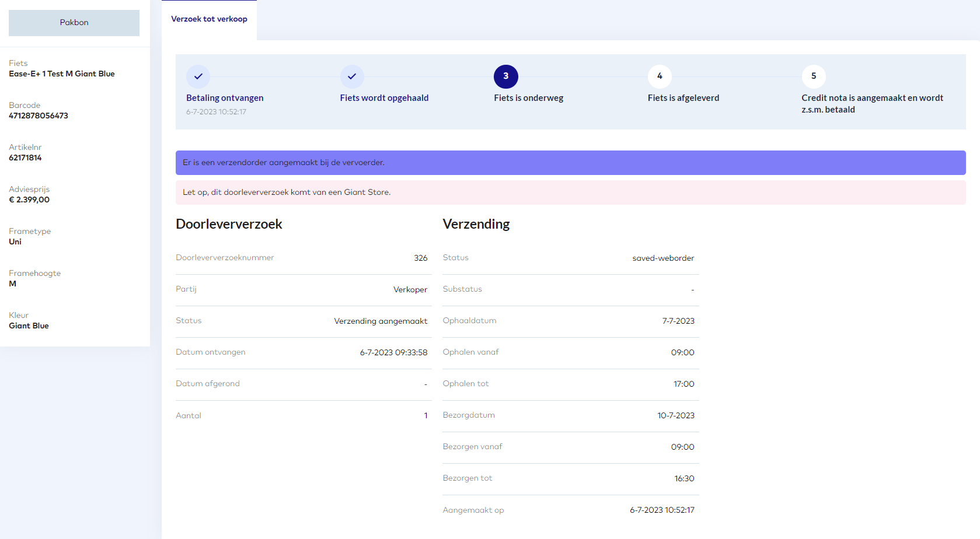Select step 4 circle, Fiets is afgeleverd
The width and height of the screenshot is (980, 539).
(x=660, y=76)
